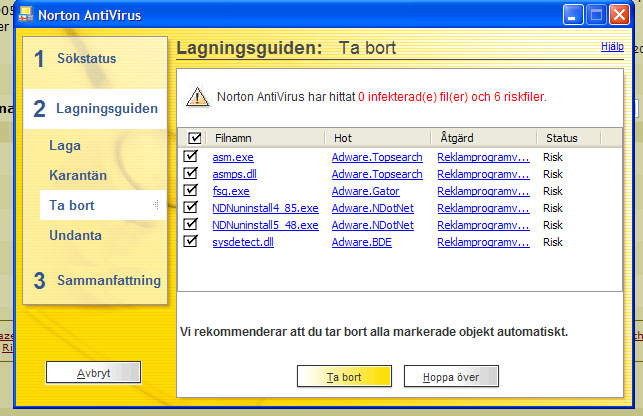
Task: Select the Karantän sub-step
Action: [x=78, y=176]
